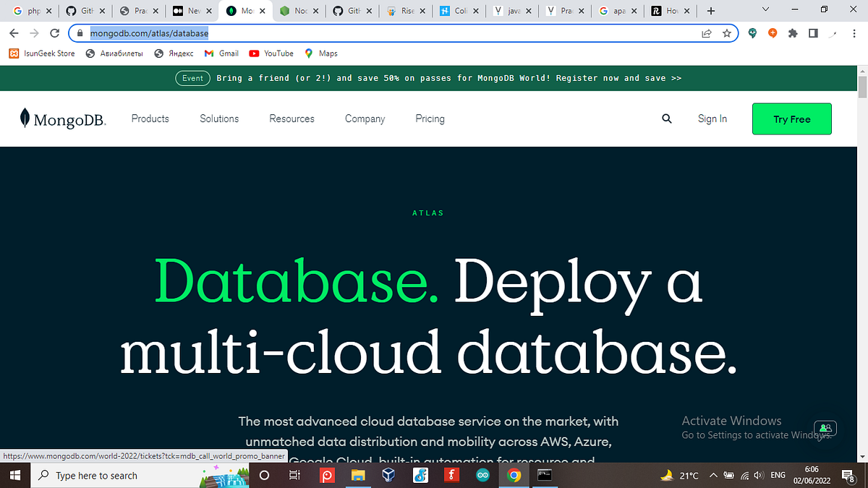The height and width of the screenshot is (488, 868).
Task: Launch VirtualBox from the taskbar
Action: coord(388,475)
